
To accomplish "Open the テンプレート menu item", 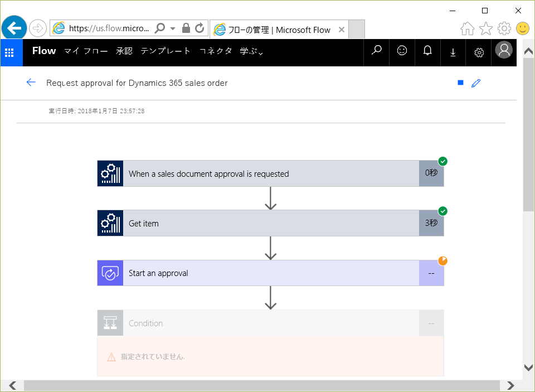I will click(x=166, y=51).
